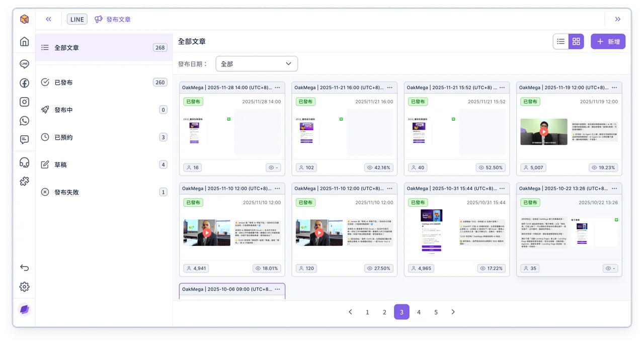Open the 發布日期 全部 dropdown
The image size is (644, 344).
click(x=257, y=64)
